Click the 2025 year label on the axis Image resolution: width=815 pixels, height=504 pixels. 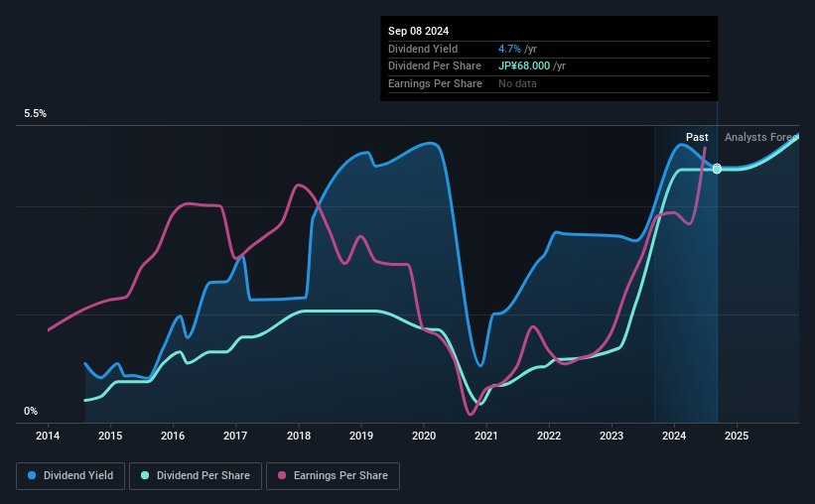(x=737, y=436)
